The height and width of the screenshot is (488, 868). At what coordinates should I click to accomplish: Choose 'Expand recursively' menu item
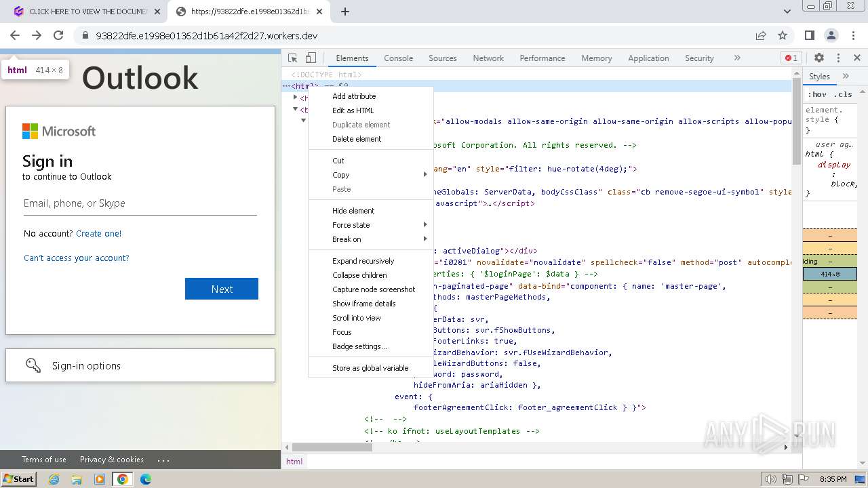click(x=371, y=261)
